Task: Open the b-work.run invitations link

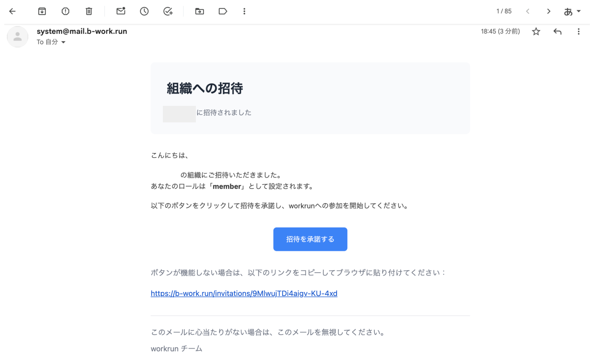Action: pyautogui.click(x=244, y=293)
